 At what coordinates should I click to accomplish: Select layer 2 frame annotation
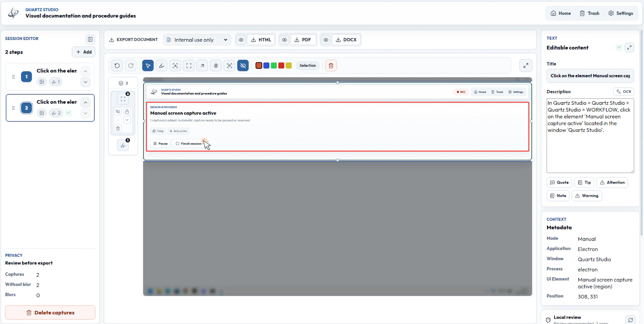tap(123, 99)
